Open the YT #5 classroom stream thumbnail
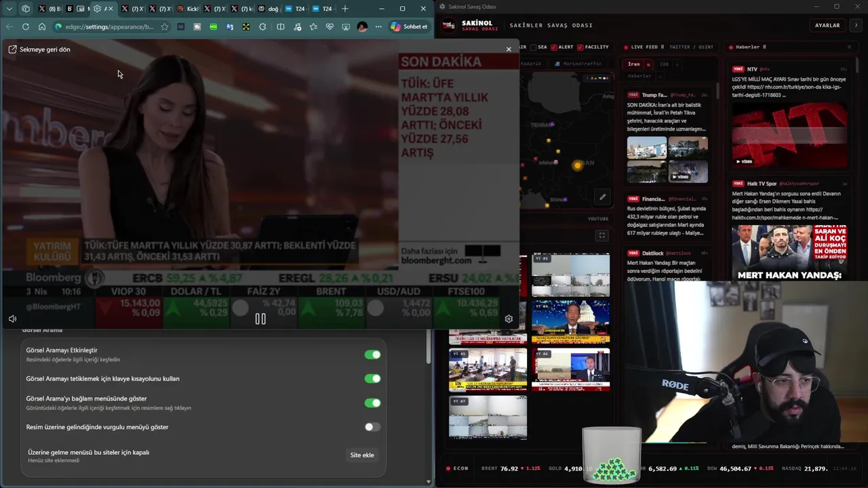The image size is (868, 488). [x=488, y=369]
